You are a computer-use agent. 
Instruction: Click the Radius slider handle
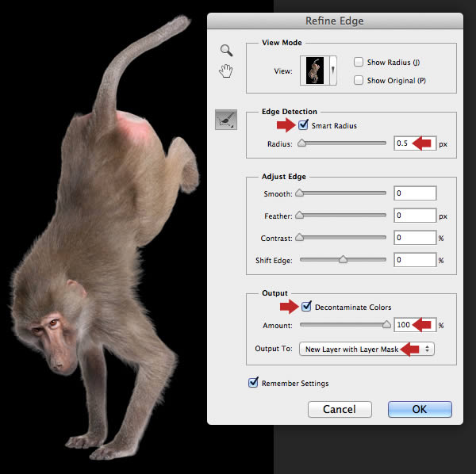tap(301, 143)
